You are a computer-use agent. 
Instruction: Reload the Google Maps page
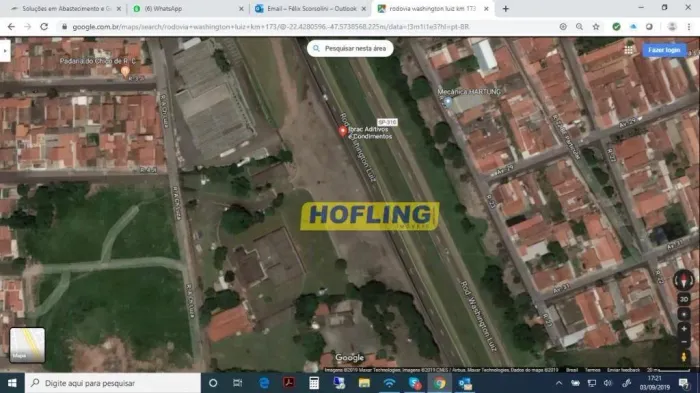pyautogui.click(x=44, y=27)
